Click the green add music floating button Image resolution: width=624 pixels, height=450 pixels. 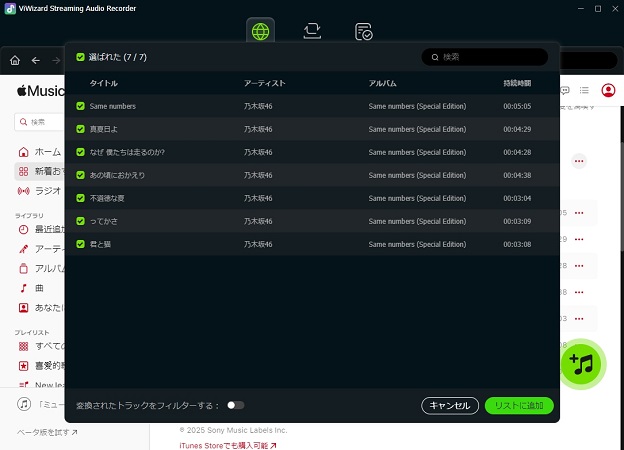tap(583, 364)
